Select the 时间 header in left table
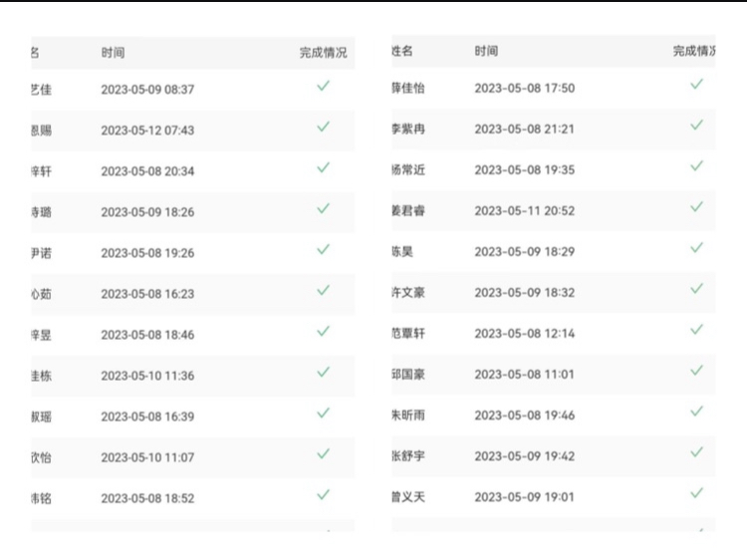Viewport: 747px width, 560px height. pos(113,53)
